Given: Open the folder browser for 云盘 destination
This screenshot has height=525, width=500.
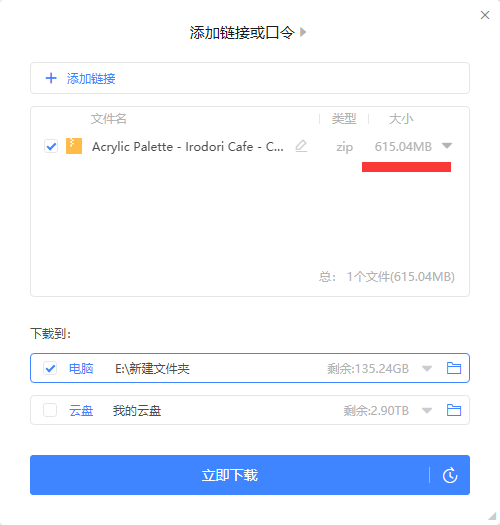Looking at the screenshot, I should 454,410.
